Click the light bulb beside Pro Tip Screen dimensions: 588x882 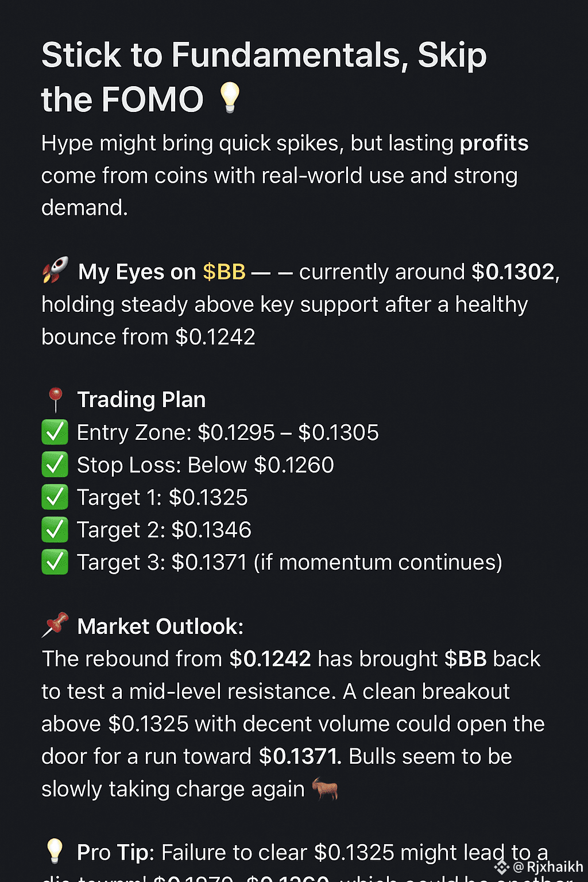pyautogui.click(x=55, y=851)
